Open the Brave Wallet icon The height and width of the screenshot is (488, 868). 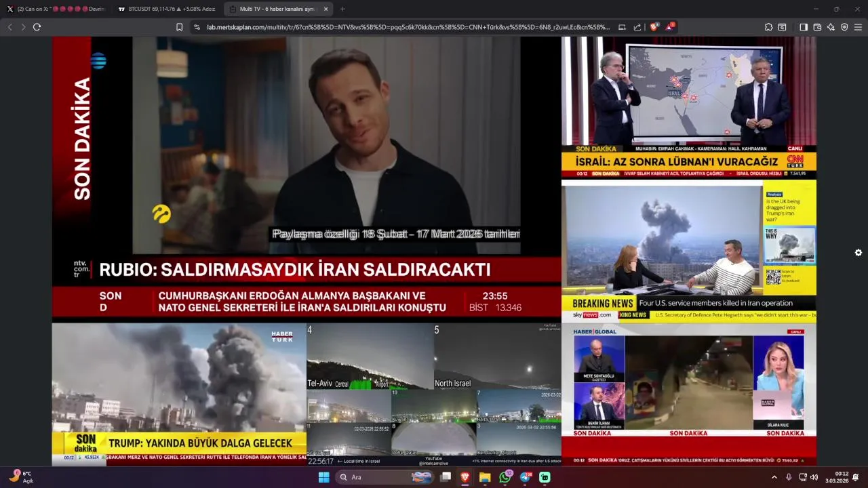point(817,27)
